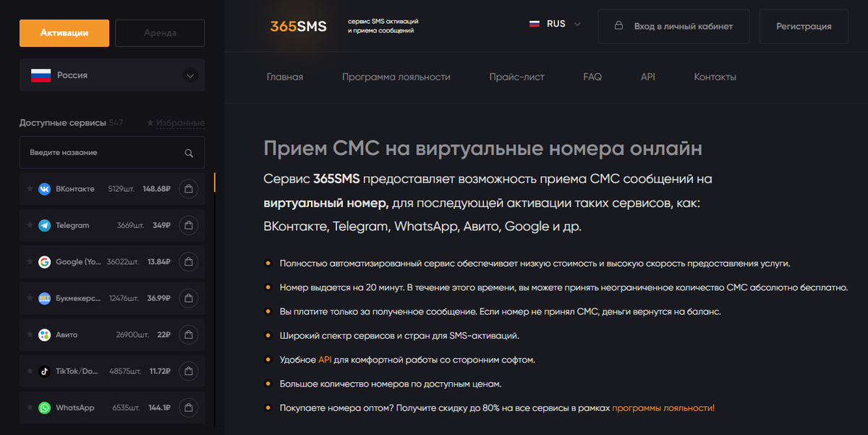Open Программа лояльности menu item
Viewport: 868px width, 435px height.
[x=396, y=77]
